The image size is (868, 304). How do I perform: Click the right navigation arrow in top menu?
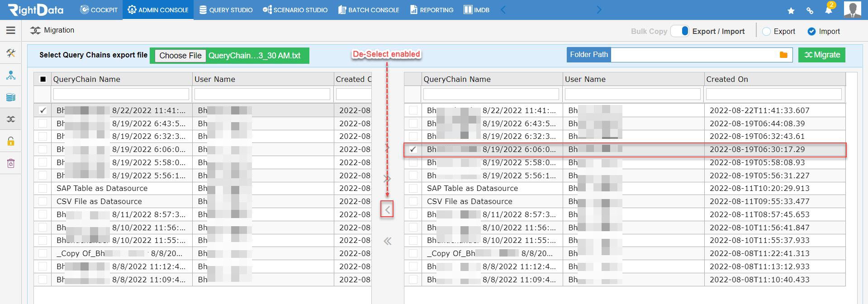599,10
